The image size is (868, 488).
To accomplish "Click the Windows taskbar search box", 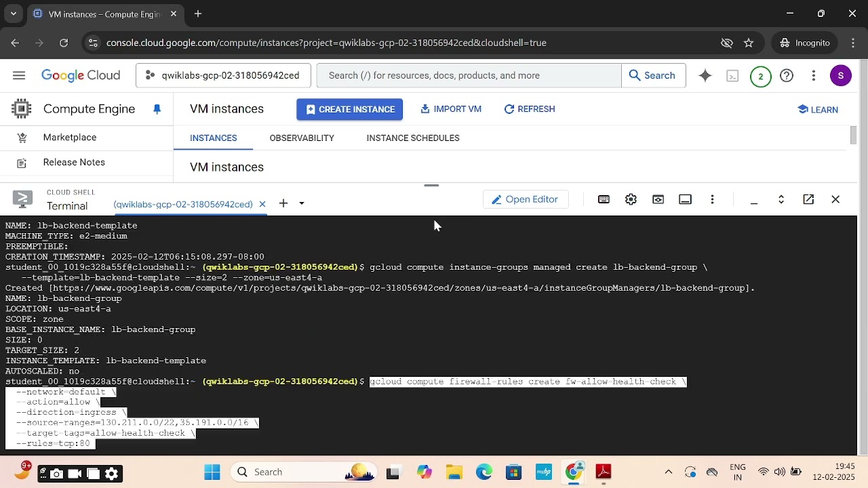I will 303,472.
